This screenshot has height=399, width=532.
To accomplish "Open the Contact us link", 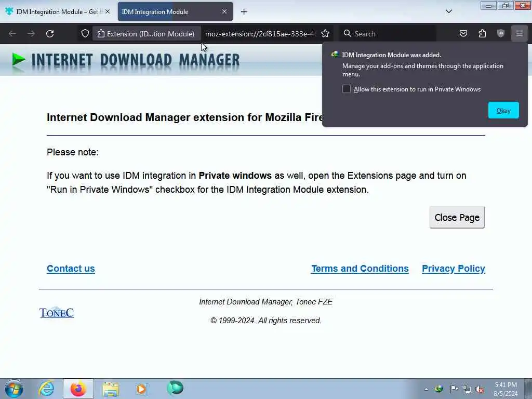I will [x=71, y=269].
